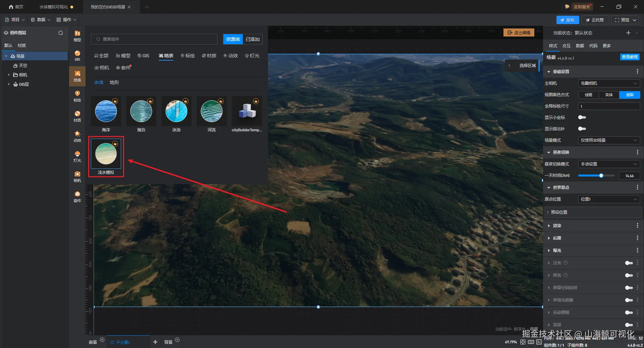Open the 灯光 sidebar category
This screenshot has height=348, width=644.
click(77, 156)
